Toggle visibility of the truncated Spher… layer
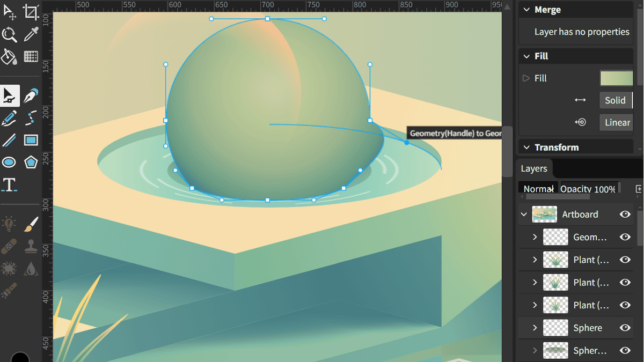 pyautogui.click(x=625, y=350)
